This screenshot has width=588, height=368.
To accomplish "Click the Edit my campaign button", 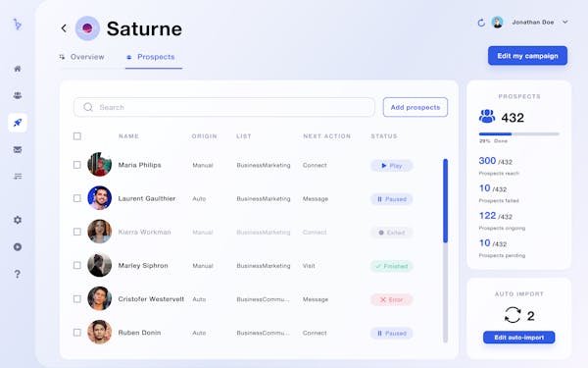I will [x=527, y=56].
